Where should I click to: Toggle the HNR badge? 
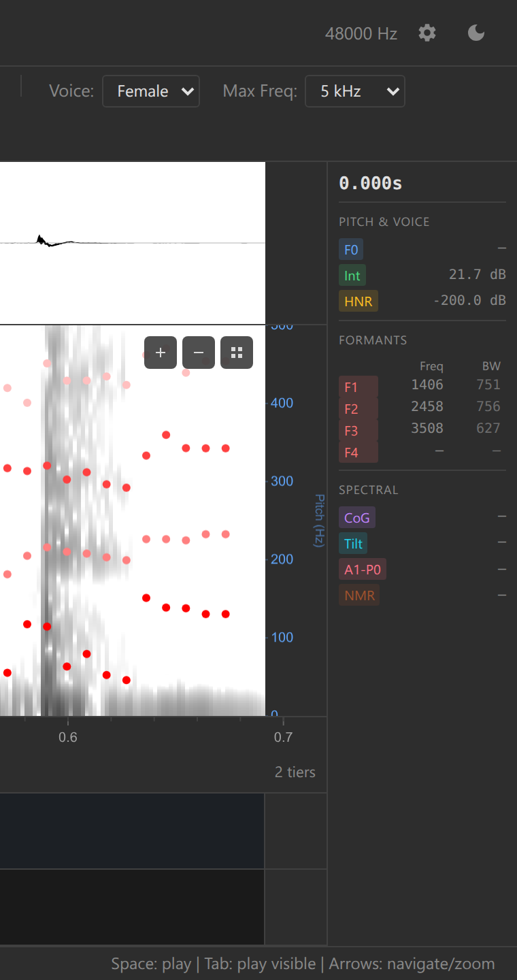click(358, 301)
